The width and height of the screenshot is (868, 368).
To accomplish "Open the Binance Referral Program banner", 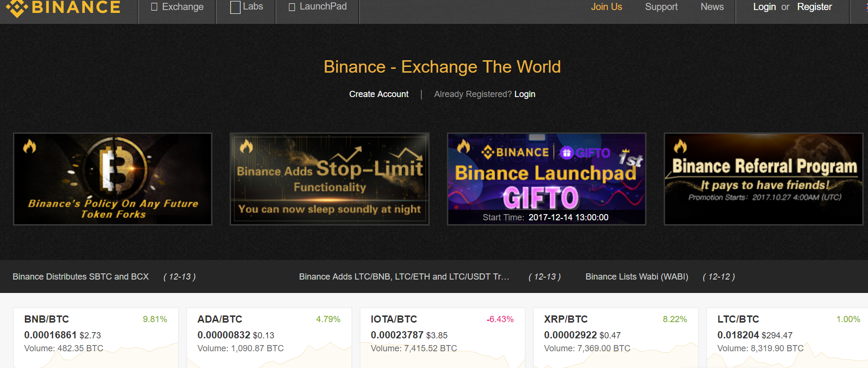I will point(763,179).
